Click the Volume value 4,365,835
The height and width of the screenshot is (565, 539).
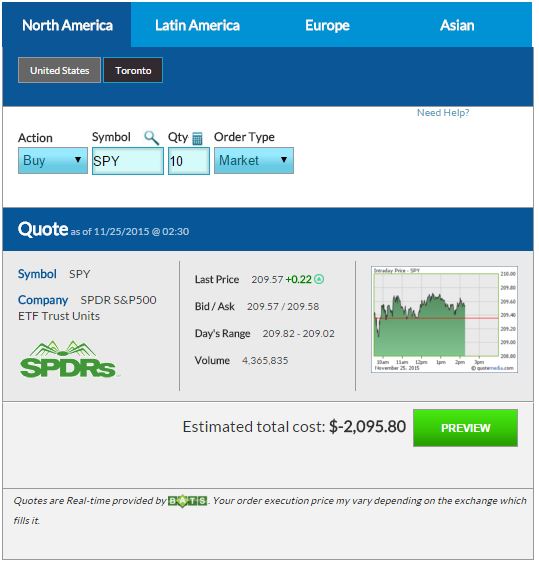click(x=265, y=360)
